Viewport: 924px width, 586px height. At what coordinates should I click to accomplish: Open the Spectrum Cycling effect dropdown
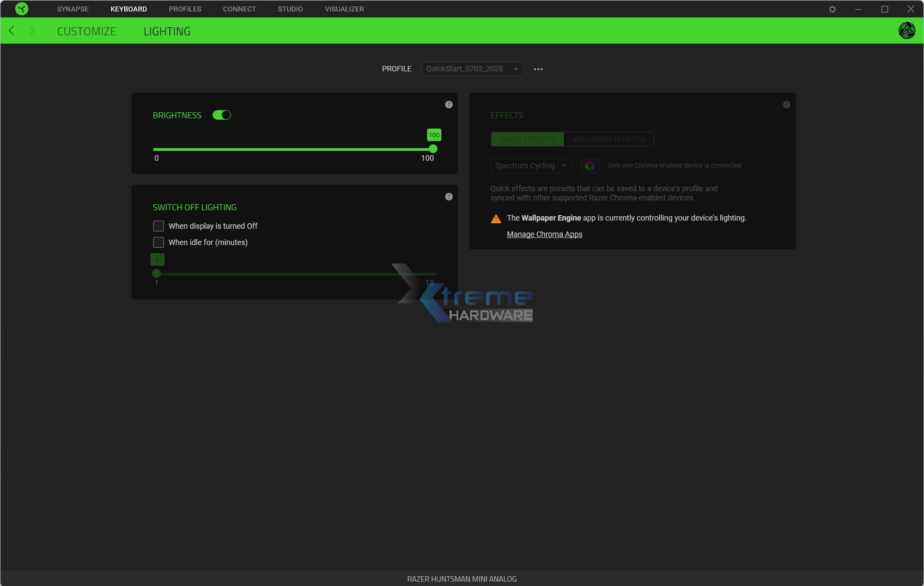pyautogui.click(x=531, y=166)
